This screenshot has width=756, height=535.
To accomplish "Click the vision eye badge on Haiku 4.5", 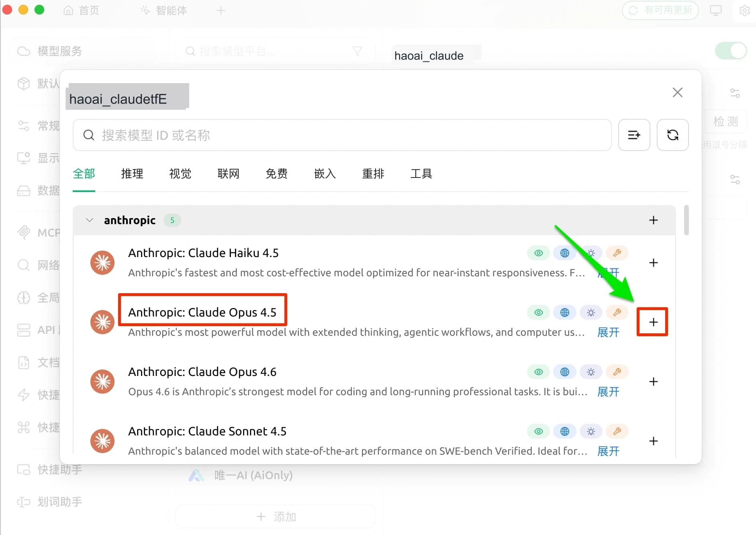I will pos(538,253).
